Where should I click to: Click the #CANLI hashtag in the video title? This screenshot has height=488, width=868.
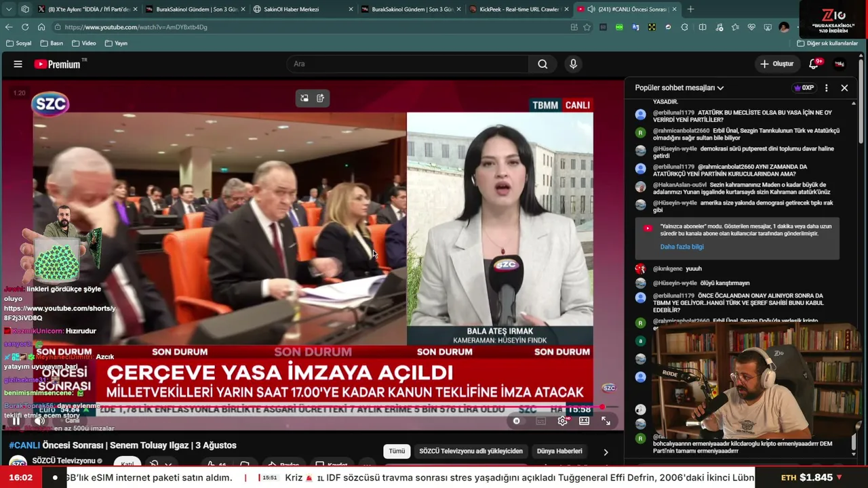[24, 445]
